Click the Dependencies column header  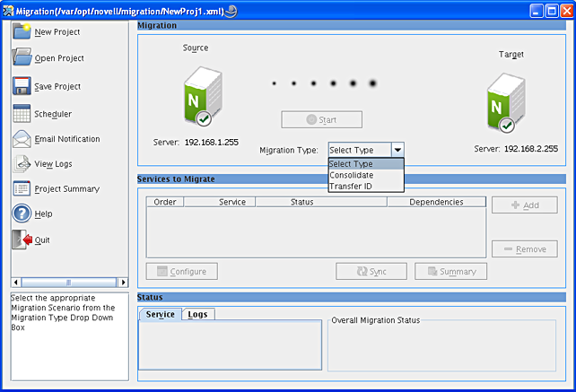point(436,202)
